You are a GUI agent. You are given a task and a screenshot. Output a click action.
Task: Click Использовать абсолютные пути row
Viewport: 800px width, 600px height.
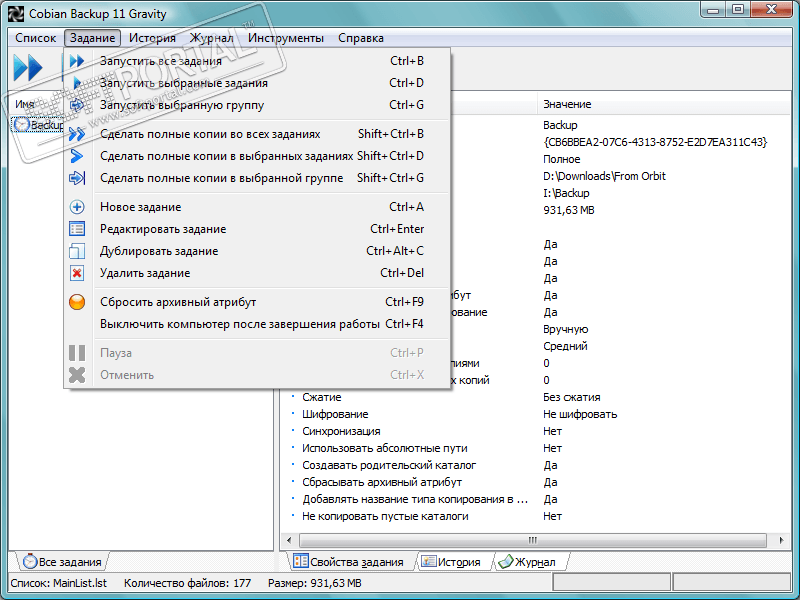(x=536, y=448)
